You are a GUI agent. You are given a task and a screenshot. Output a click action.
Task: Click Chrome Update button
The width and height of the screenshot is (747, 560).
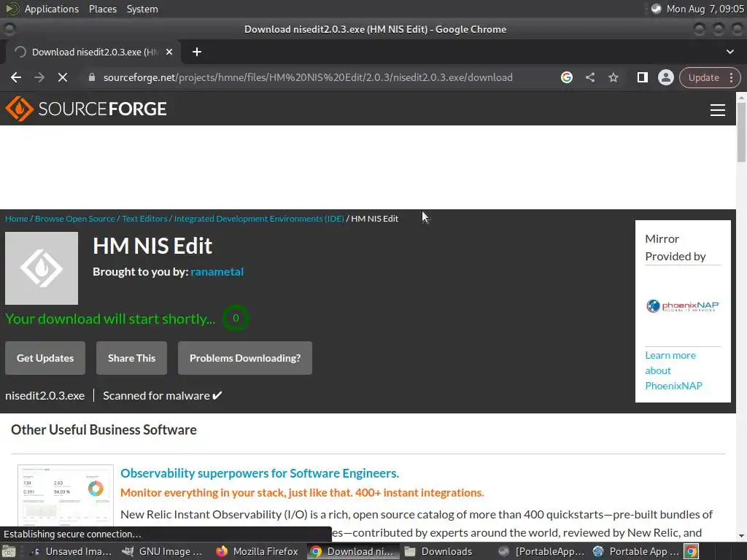[x=703, y=77]
